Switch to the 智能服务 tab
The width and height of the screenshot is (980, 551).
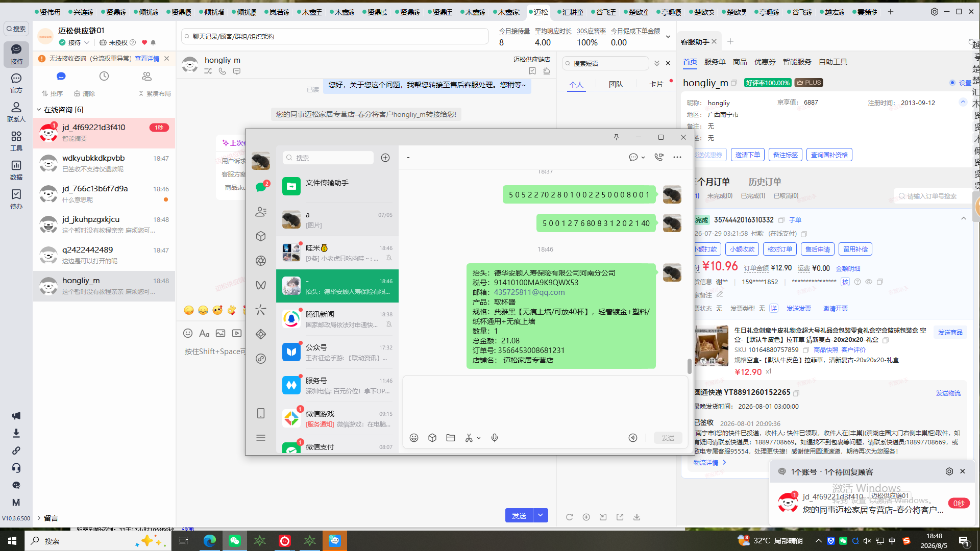point(797,62)
